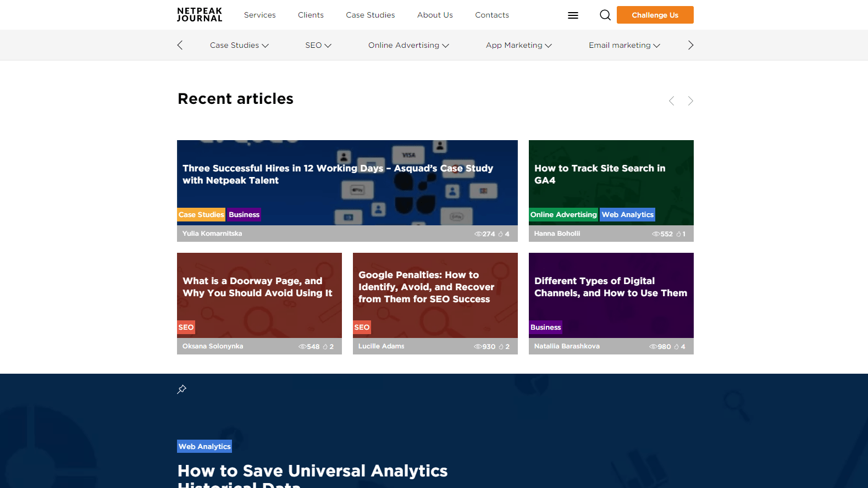
Task: Click view count 930 on Google Penalties card
Action: (x=489, y=347)
